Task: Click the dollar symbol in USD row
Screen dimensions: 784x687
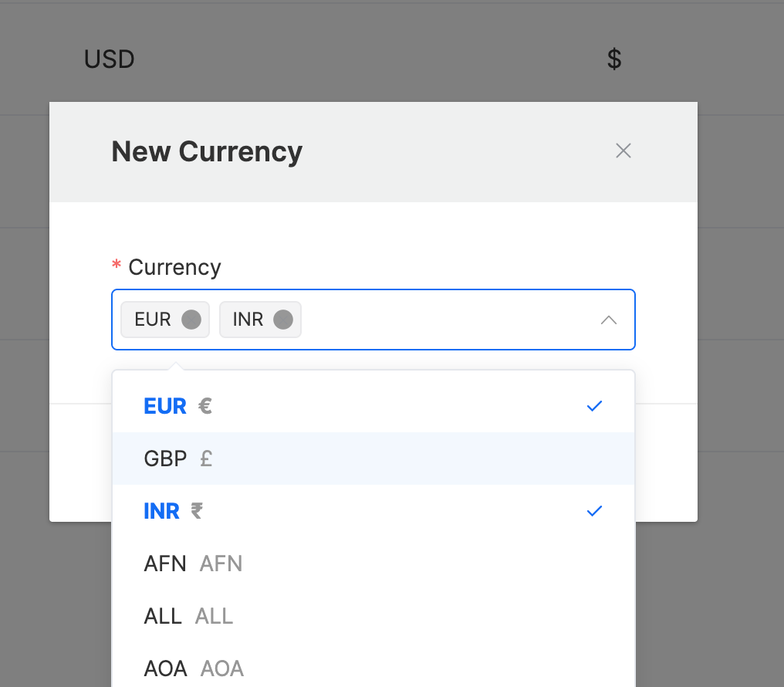Action: 614,59
